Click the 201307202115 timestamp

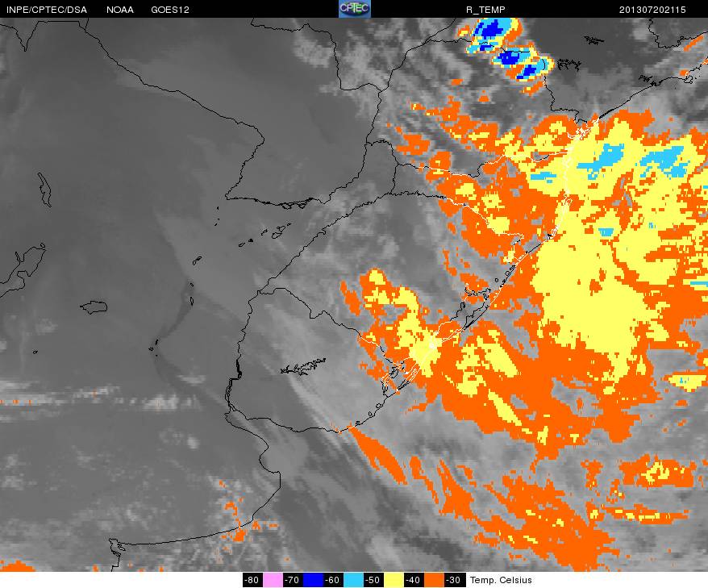pyautogui.click(x=652, y=10)
